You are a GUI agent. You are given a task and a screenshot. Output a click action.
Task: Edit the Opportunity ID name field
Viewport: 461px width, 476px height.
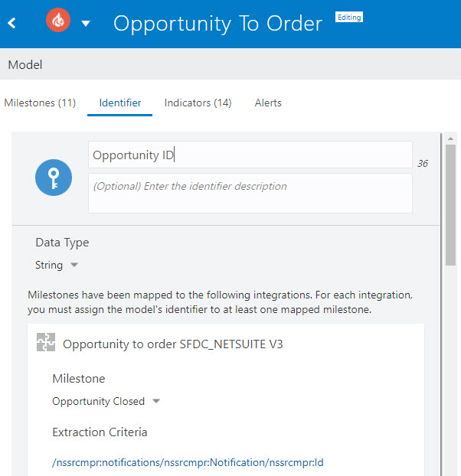coord(250,155)
